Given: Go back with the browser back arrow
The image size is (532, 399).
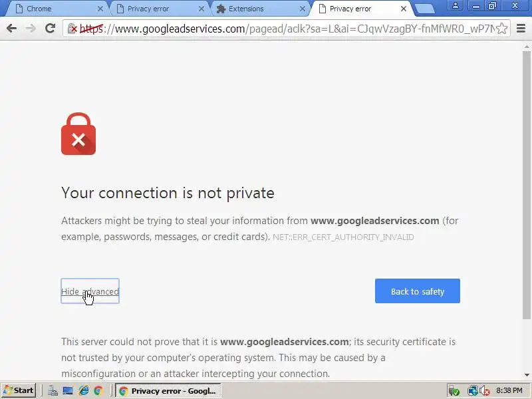Looking at the screenshot, I should 11,29.
